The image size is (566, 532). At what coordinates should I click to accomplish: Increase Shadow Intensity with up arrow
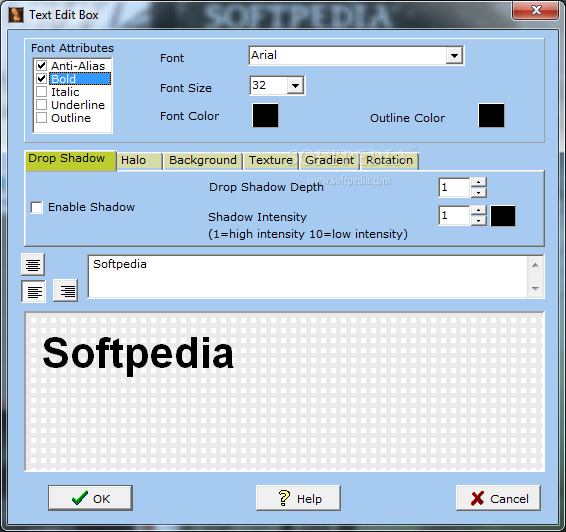click(x=479, y=210)
